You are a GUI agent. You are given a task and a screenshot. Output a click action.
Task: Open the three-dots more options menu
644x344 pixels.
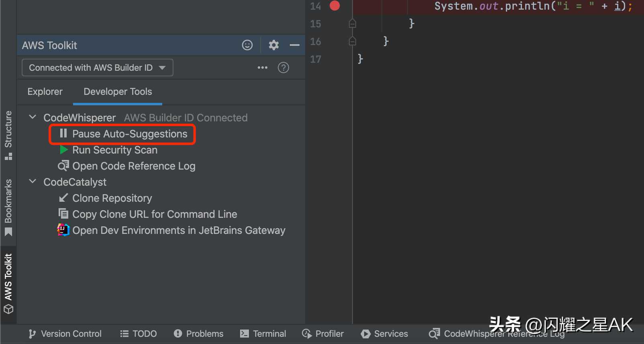(x=263, y=68)
